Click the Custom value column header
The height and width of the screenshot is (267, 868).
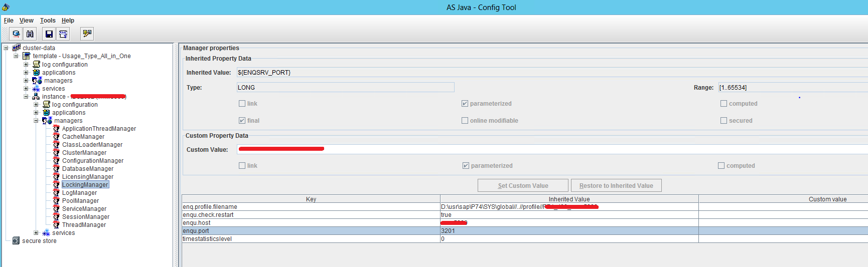coord(783,199)
